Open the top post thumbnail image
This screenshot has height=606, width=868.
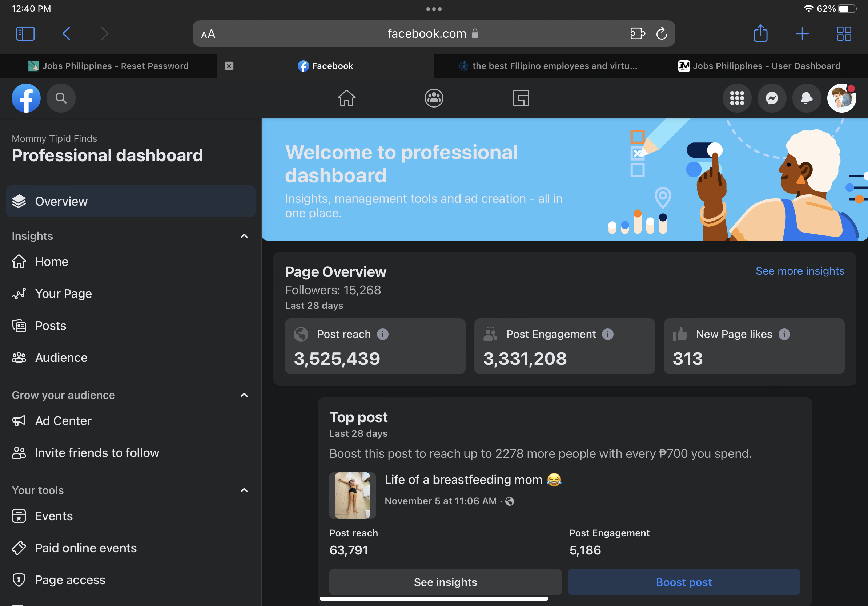[x=352, y=495]
